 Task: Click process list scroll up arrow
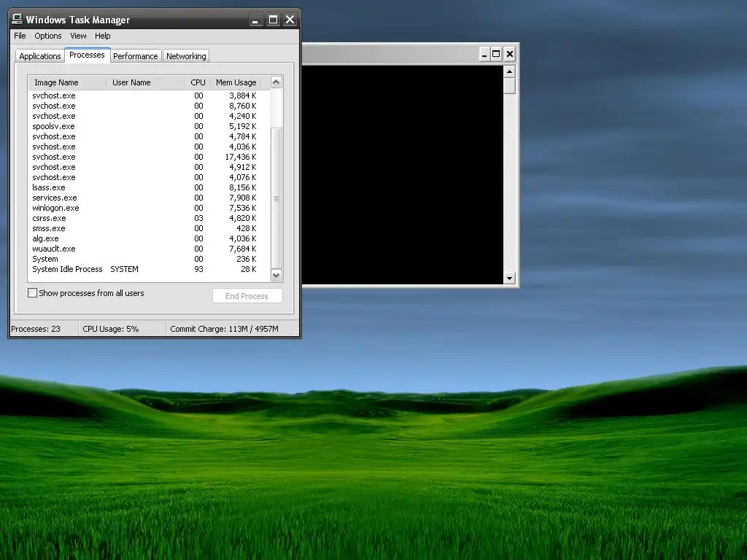point(276,82)
